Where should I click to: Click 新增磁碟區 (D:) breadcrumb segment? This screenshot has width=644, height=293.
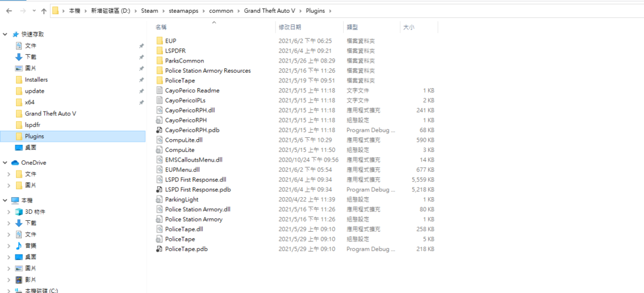111,11
